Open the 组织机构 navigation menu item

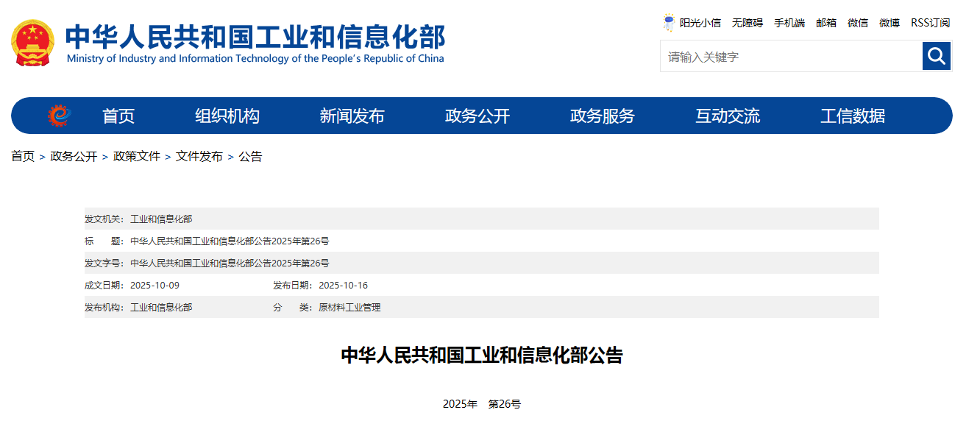pyautogui.click(x=227, y=116)
